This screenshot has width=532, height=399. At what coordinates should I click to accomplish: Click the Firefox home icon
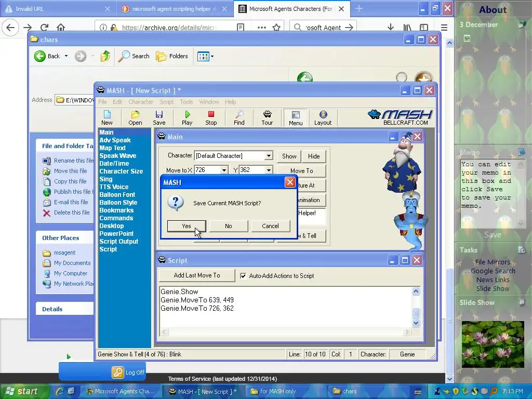(61, 27)
